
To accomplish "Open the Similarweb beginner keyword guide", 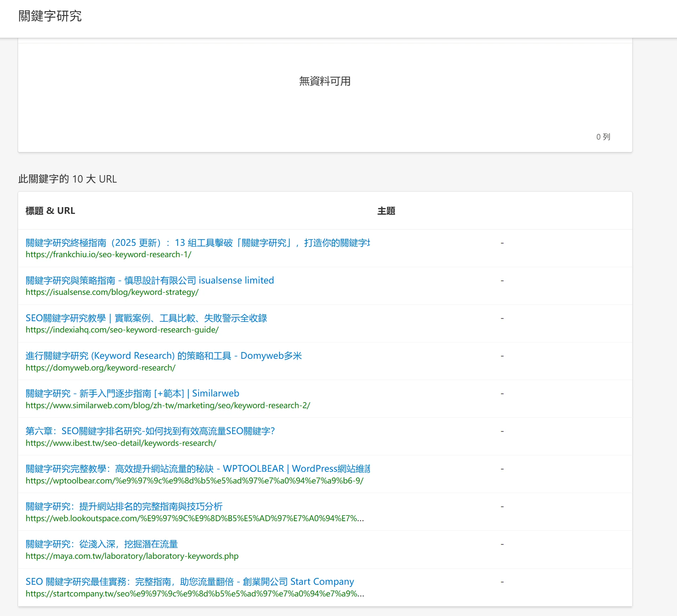I will coord(132,393).
